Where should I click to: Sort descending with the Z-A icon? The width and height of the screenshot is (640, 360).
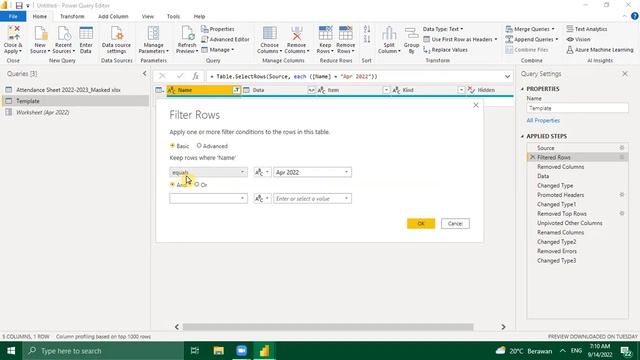[367, 39]
